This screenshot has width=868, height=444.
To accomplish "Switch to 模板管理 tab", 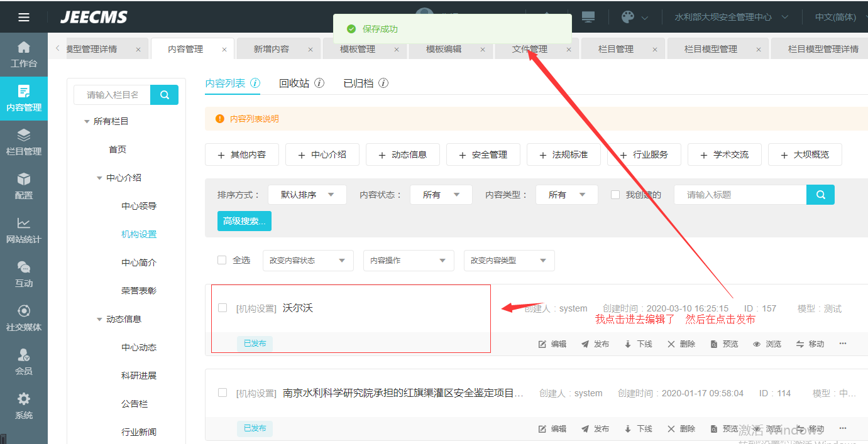I will coord(358,49).
